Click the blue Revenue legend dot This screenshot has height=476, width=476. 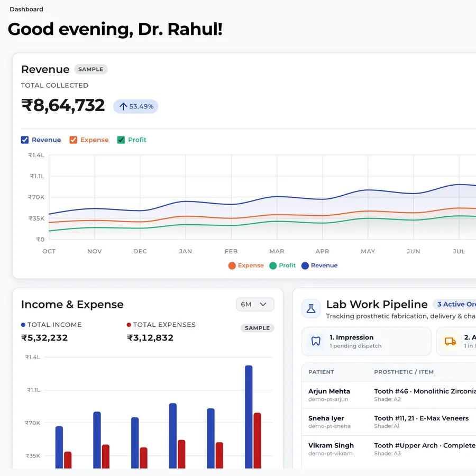(305, 266)
